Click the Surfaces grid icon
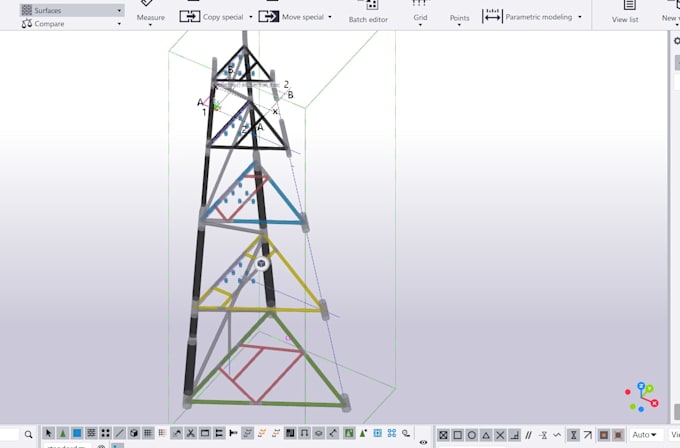The height and width of the screenshot is (448, 680). click(27, 10)
